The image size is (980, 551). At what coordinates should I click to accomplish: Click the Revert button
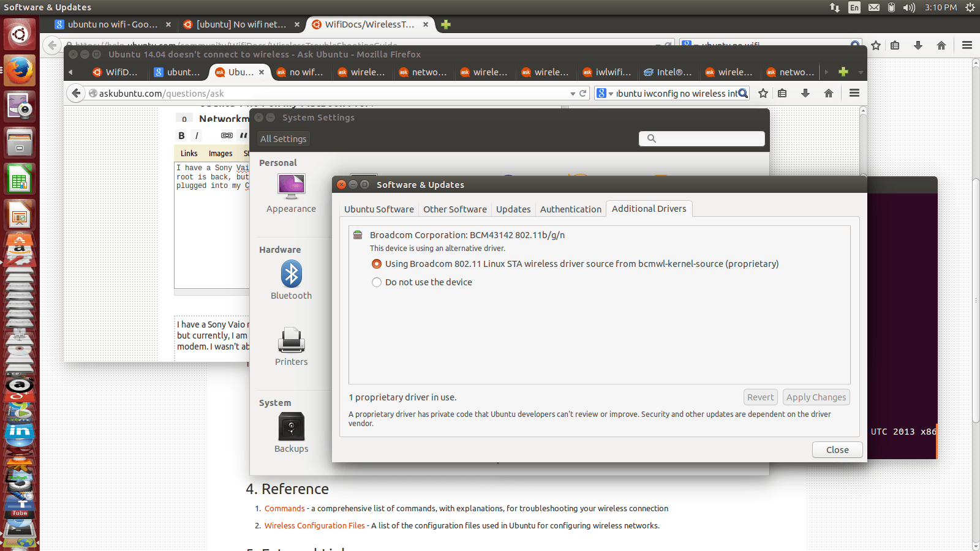tap(760, 397)
